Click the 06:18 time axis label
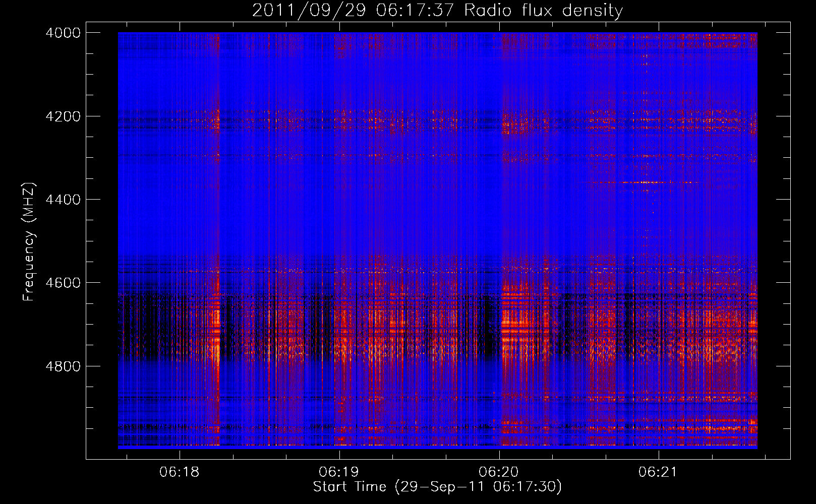This screenshot has height=504, width=816. coord(180,472)
